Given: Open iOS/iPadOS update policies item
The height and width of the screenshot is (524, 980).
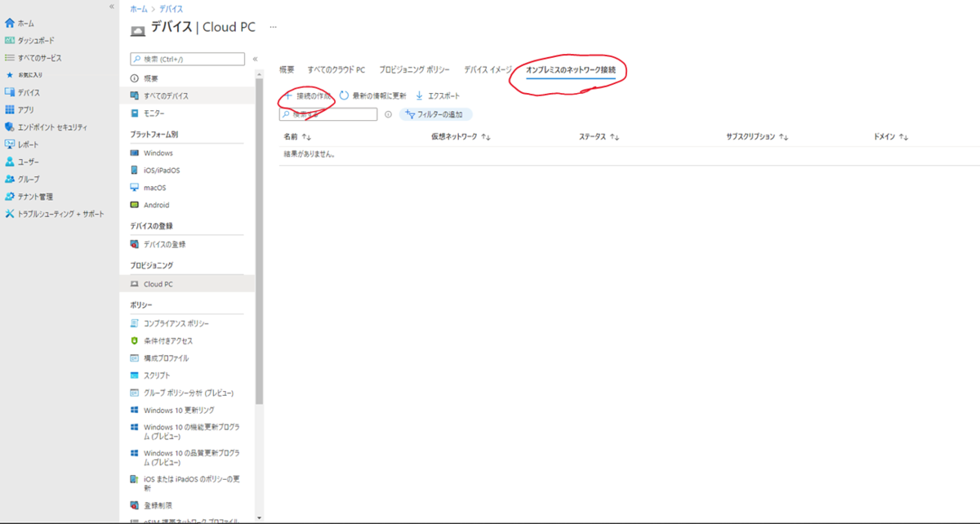Looking at the screenshot, I should point(192,483).
